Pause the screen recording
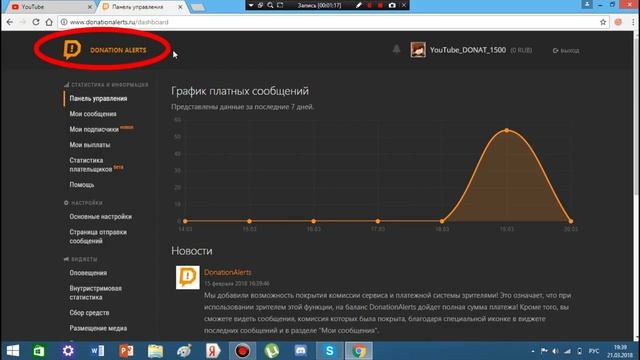The height and width of the screenshot is (360, 640). coord(370,5)
